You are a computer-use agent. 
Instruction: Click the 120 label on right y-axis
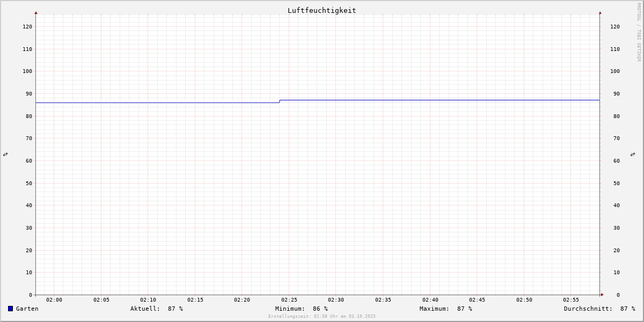point(615,27)
